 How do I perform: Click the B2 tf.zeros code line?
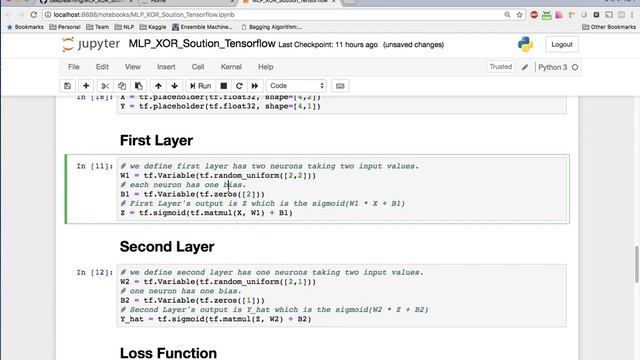point(192,300)
